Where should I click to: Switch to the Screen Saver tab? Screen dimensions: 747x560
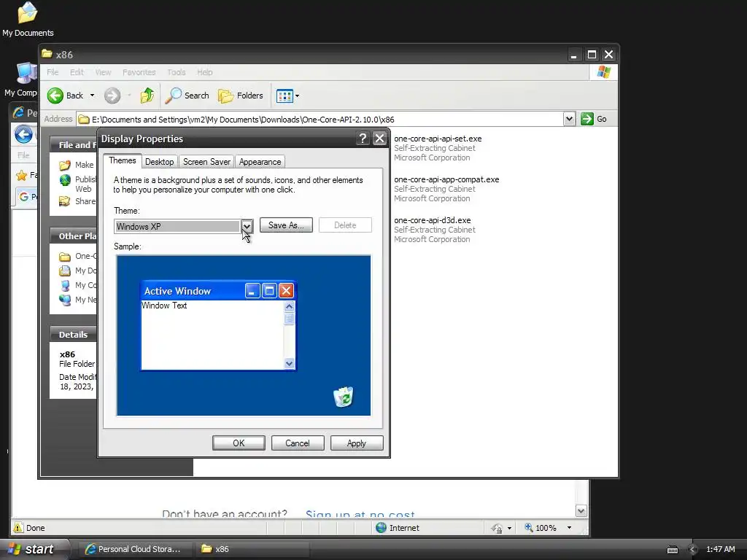206,162
